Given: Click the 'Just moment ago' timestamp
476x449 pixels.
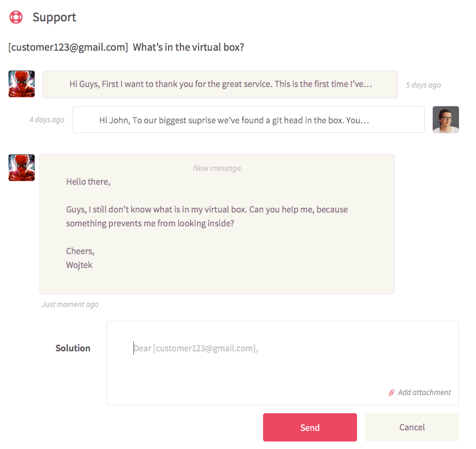Looking at the screenshot, I should [70, 304].
